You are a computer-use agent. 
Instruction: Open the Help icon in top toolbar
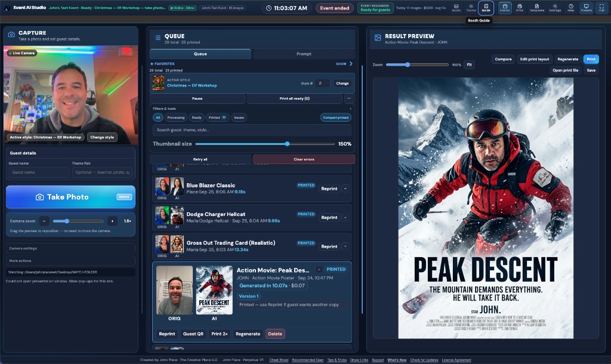point(571,8)
